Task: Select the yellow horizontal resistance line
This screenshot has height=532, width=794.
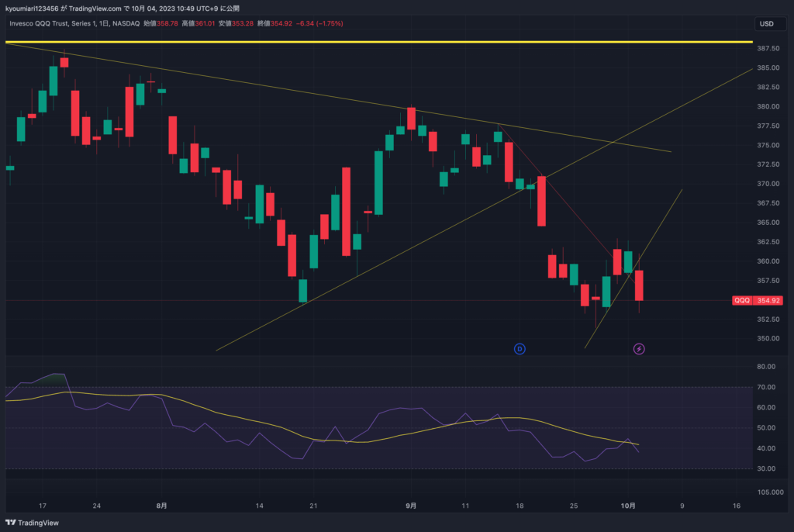Action: click(378, 42)
